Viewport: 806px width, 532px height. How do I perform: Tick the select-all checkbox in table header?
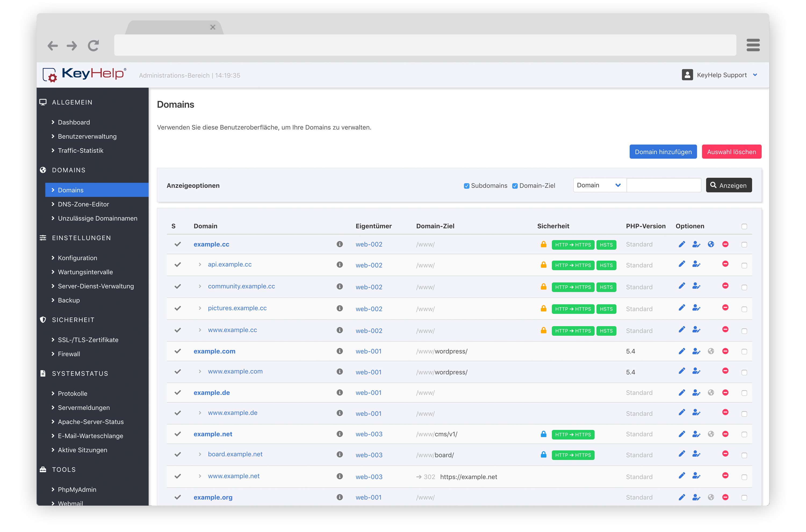(744, 226)
